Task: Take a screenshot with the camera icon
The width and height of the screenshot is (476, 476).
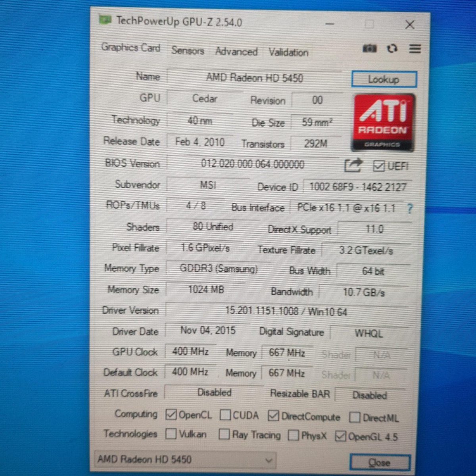Action: [x=369, y=48]
